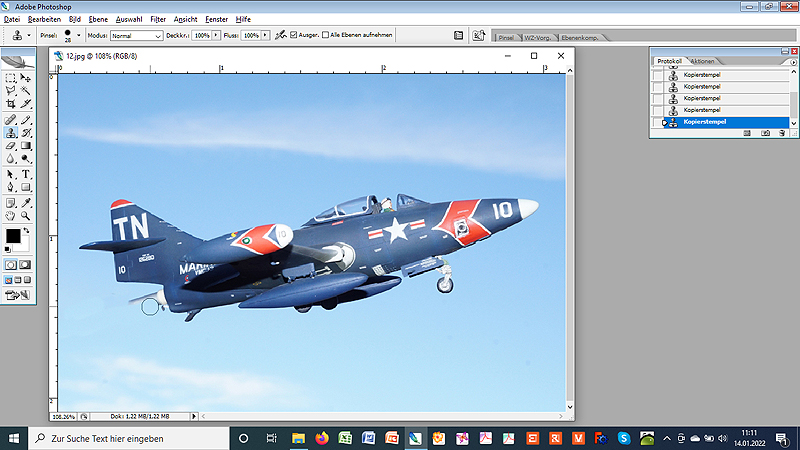Image resolution: width=800 pixels, height=450 pixels.
Task: Select the Dodge tool
Action: tap(26, 159)
